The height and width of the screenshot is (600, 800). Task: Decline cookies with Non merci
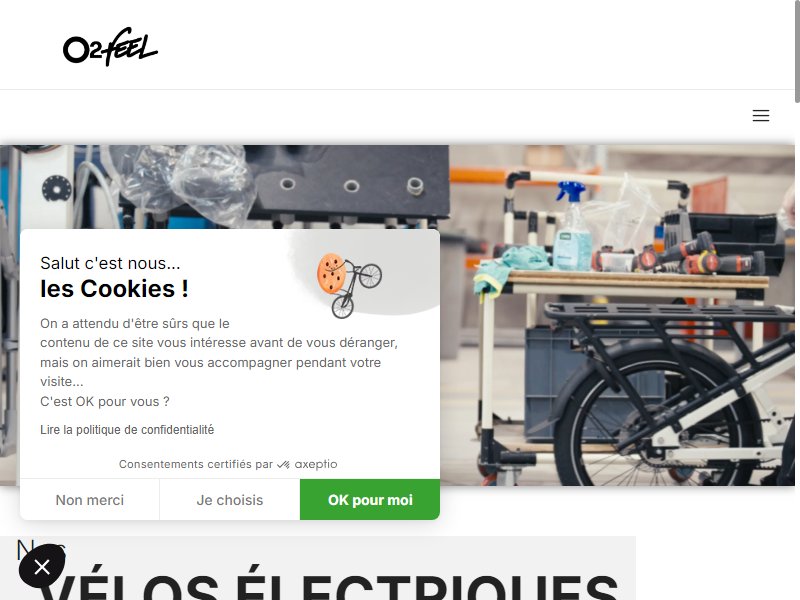(x=90, y=500)
